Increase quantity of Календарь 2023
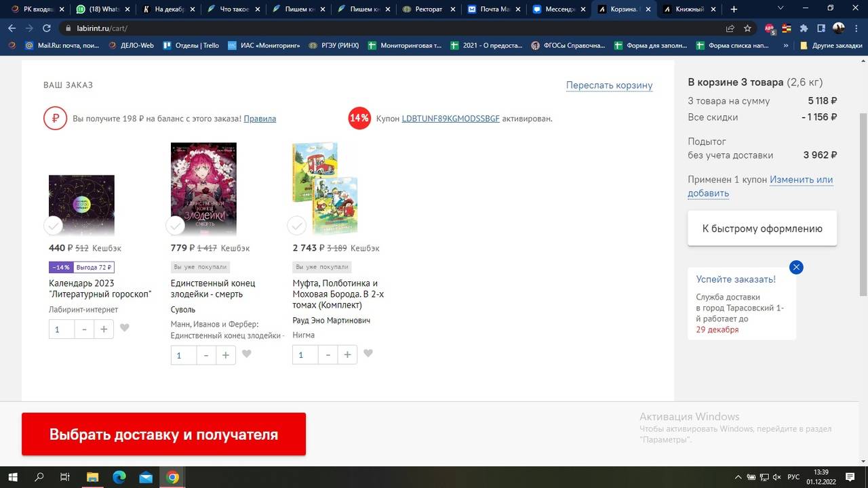868x488 pixels. pos(104,329)
